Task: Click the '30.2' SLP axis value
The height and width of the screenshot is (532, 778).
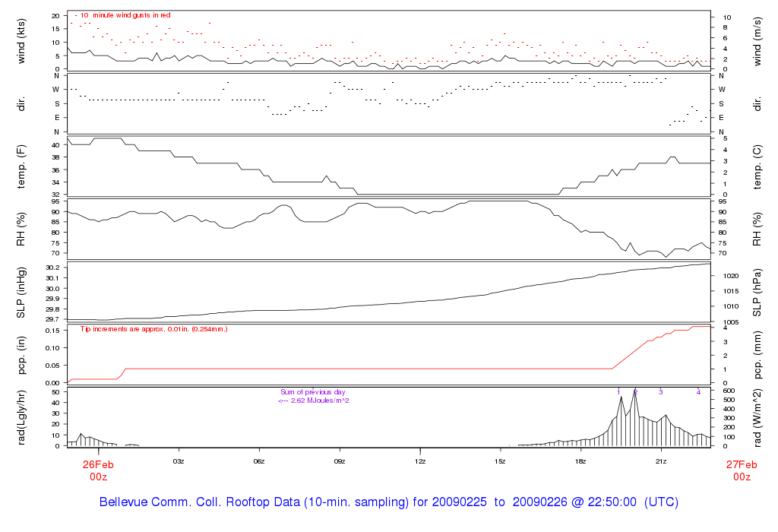Action: tap(52, 268)
